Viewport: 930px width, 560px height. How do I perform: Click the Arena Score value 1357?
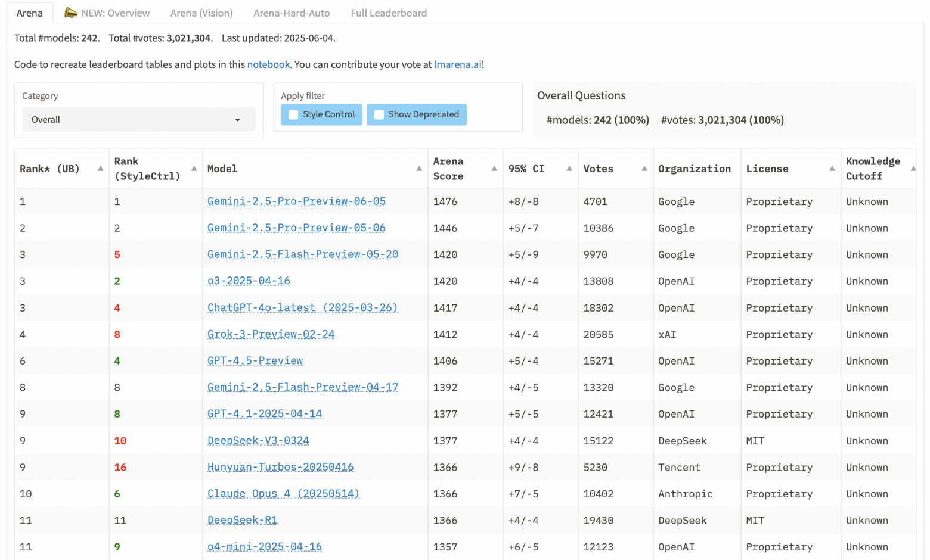[x=445, y=547]
